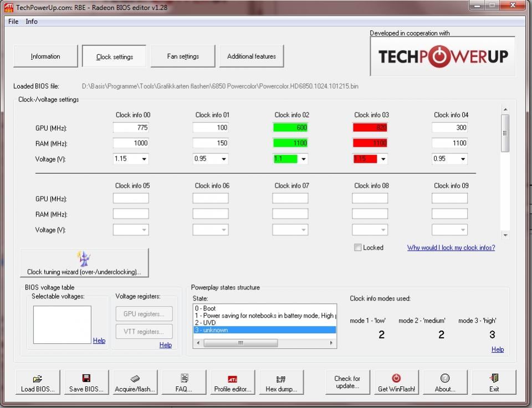
Task: Click Clock info 09 RAM MHz field
Action: [450, 214]
